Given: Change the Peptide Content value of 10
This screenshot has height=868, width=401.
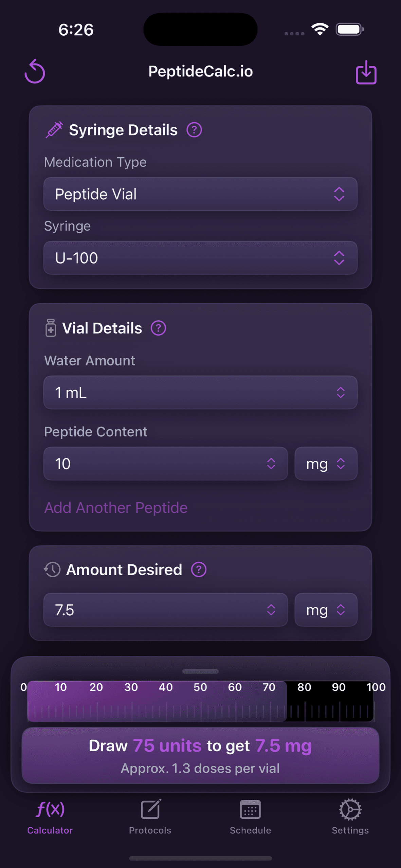Looking at the screenshot, I should pos(166,464).
